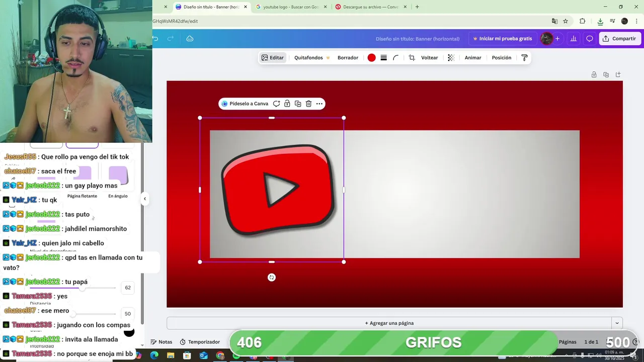
Task: Open a new browser tab
Action: (417, 7)
